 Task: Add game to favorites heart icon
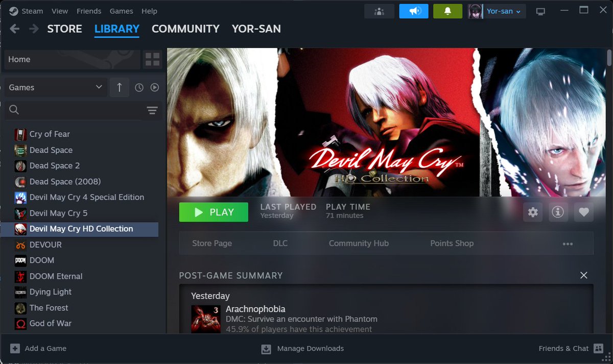pos(584,212)
